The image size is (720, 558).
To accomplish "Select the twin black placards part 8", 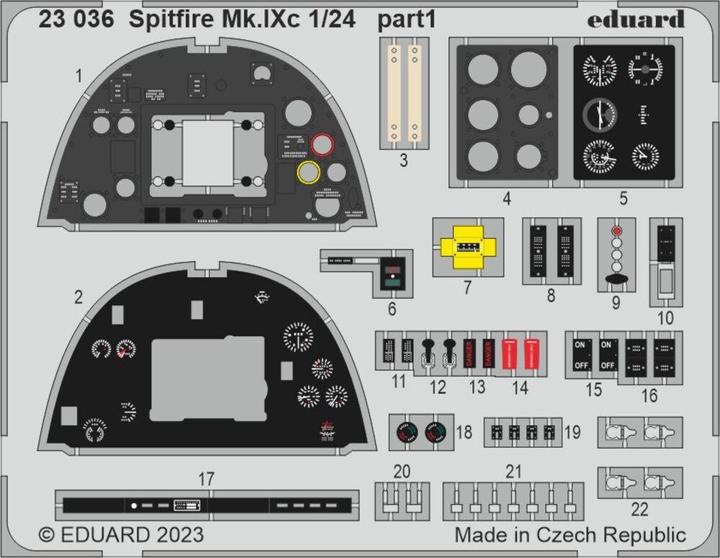I will click(551, 251).
